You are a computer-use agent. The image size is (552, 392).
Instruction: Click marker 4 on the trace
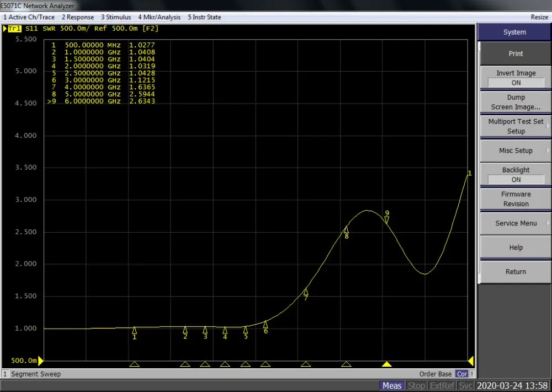tap(225, 331)
